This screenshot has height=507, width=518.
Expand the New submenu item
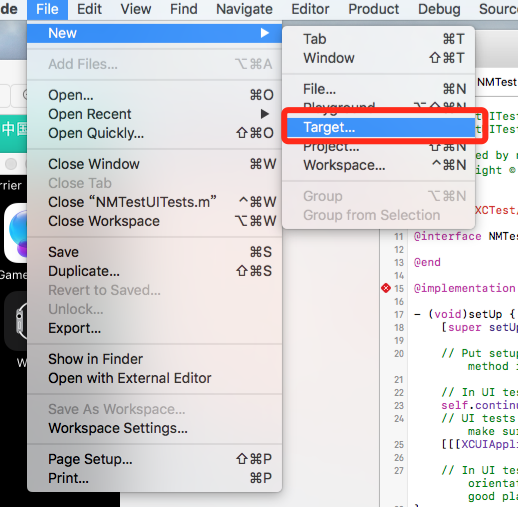coord(154,33)
